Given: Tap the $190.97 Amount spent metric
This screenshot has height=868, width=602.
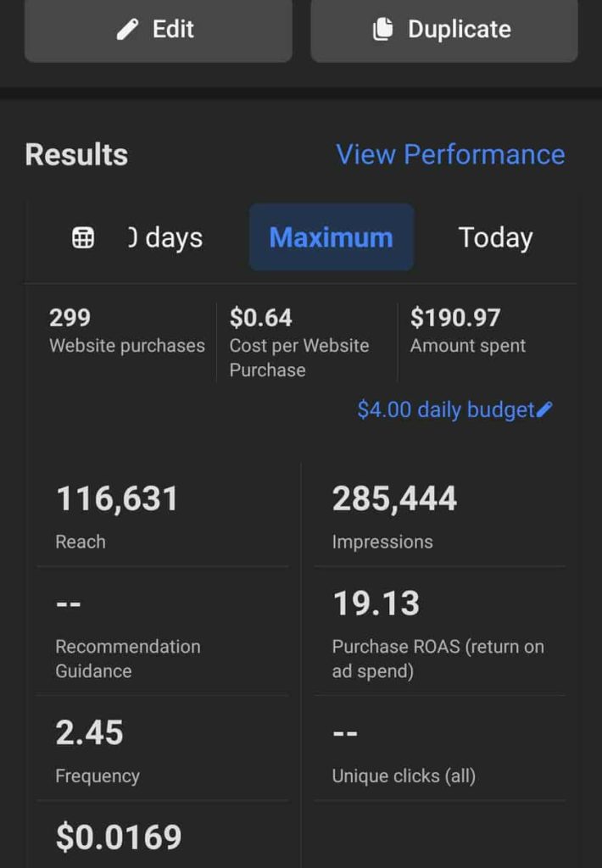Looking at the screenshot, I should coord(468,331).
